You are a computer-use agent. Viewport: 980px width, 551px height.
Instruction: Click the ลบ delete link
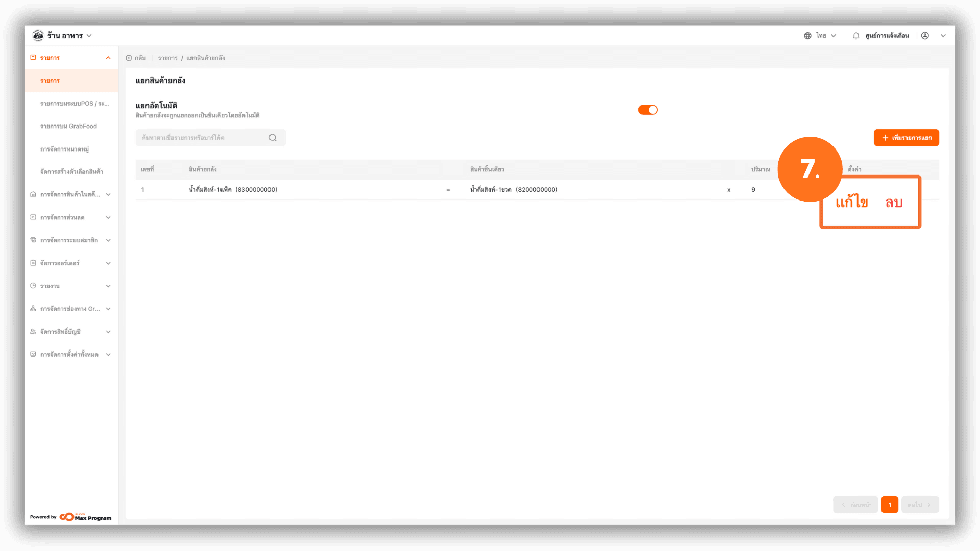coord(894,203)
